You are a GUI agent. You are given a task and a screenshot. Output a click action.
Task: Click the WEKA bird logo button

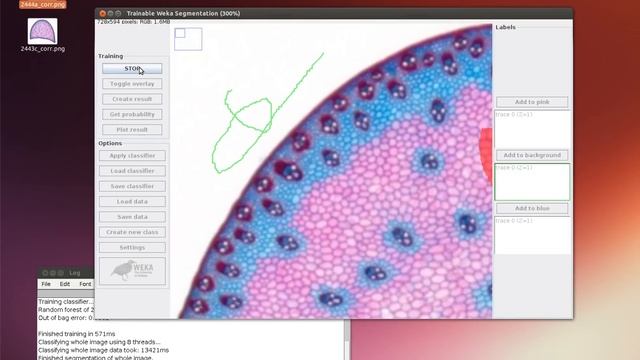point(132,271)
